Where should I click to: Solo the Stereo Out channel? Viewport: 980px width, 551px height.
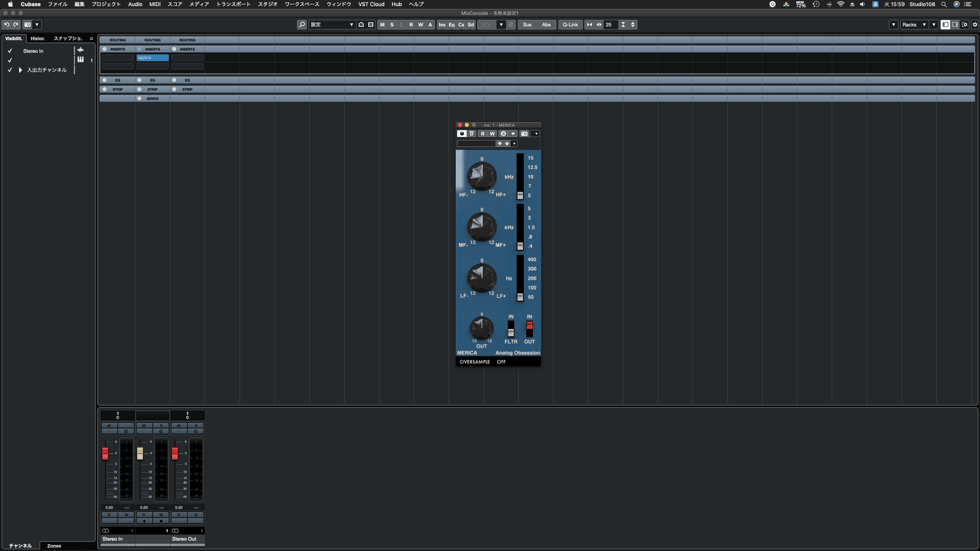pos(196,425)
